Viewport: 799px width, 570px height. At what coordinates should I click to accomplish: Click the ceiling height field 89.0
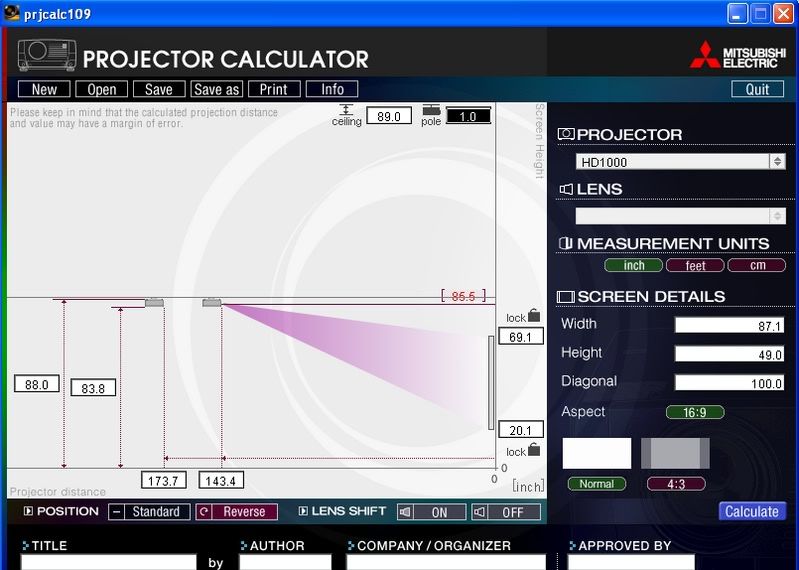click(x=389, y=116)
